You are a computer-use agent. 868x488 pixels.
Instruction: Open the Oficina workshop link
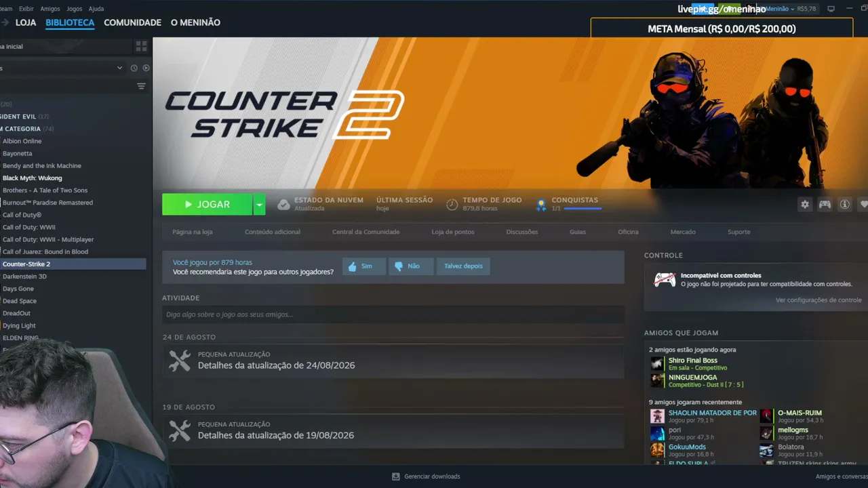pyautogui.click(x=628, y=232)
